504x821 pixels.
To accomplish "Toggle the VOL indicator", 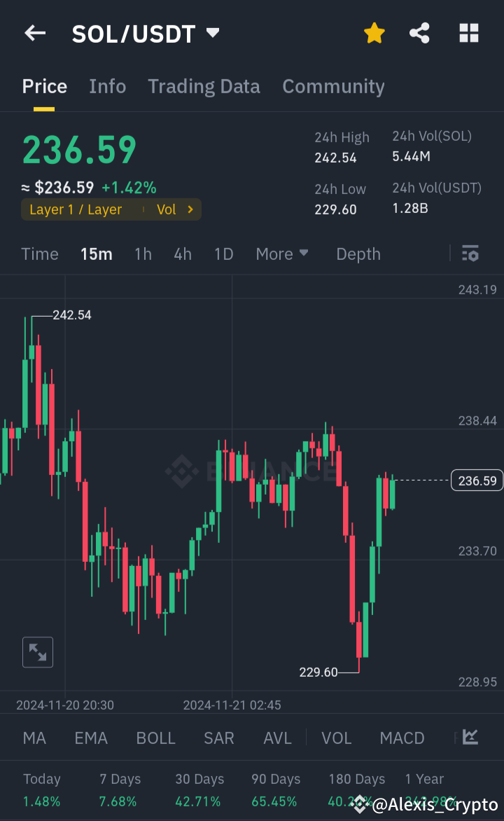I will coord(337,738).
